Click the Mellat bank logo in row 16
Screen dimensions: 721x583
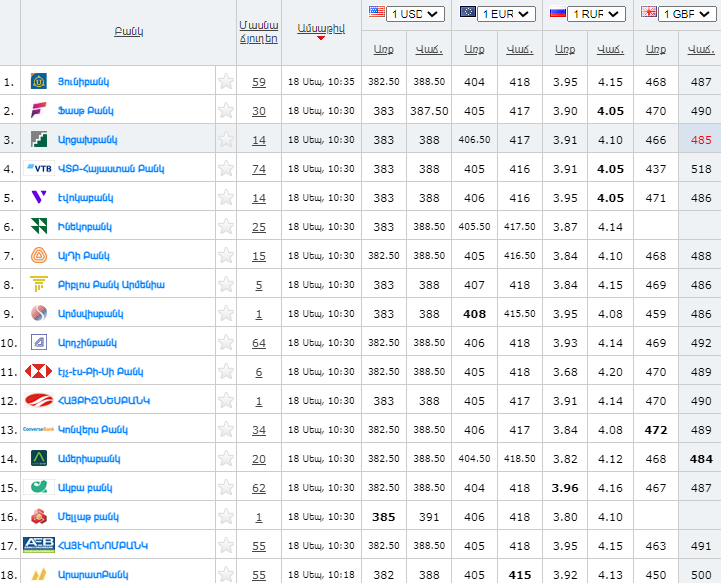(39, 516)
